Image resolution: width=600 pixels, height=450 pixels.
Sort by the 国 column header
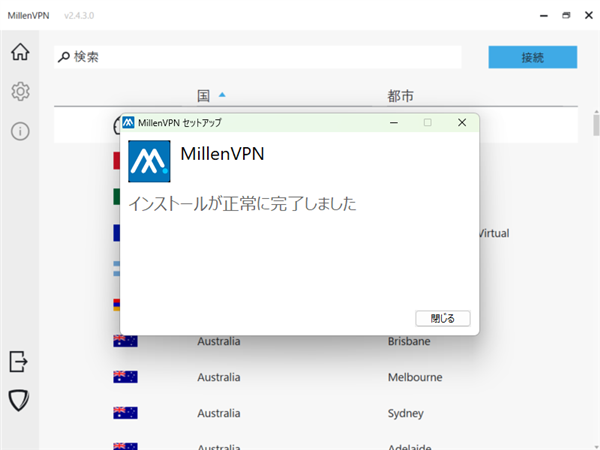[x=203, y=96]
